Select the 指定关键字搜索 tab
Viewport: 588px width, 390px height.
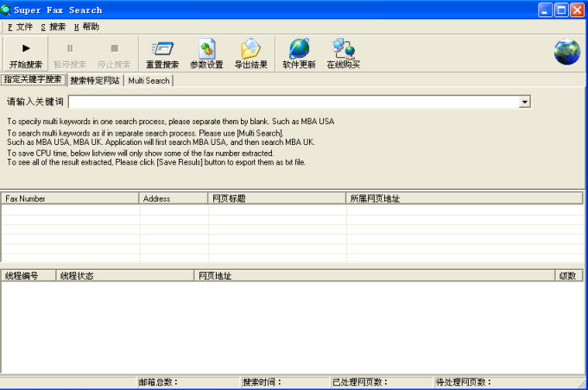33,79
